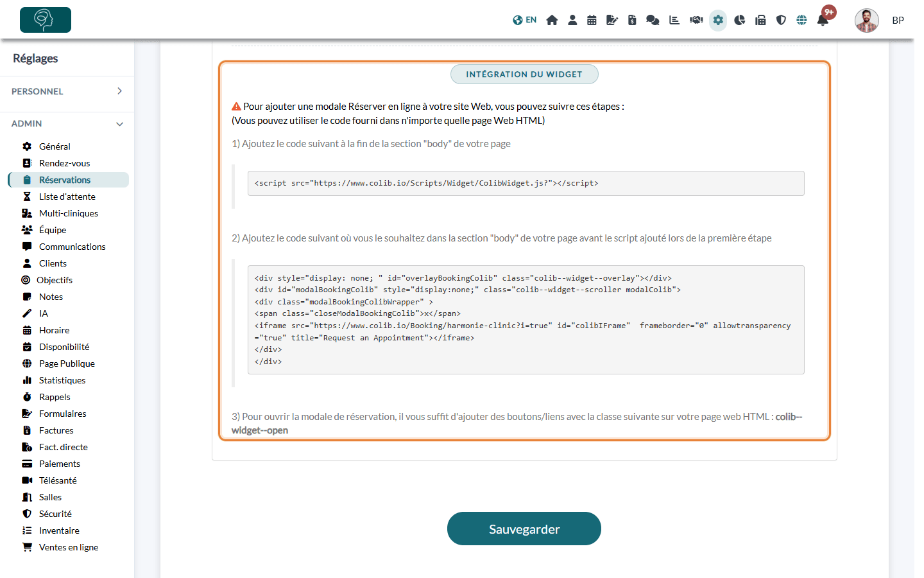The image size is (924, 578).
Task: Click the Sécurité sidebar link
Action: [55, 514]
